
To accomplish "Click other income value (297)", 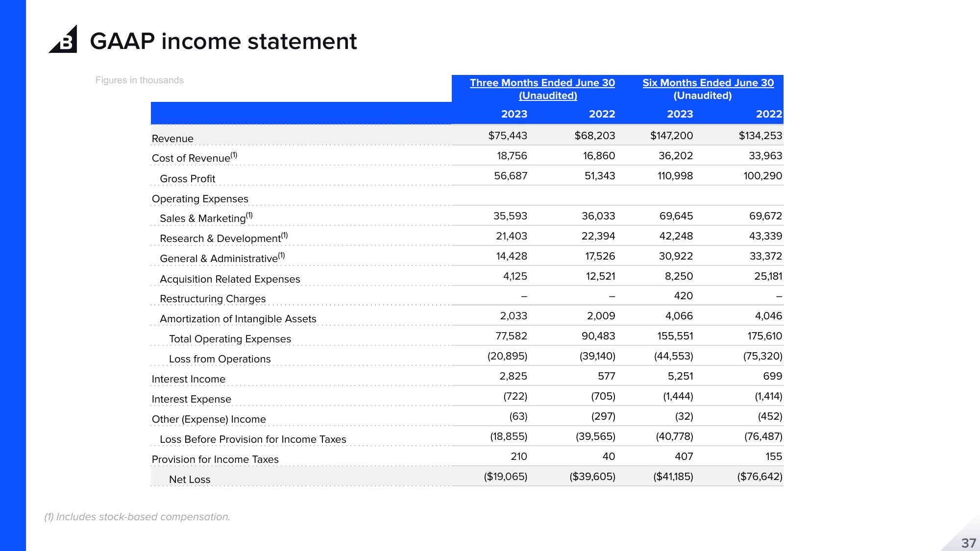I will 603,416.
